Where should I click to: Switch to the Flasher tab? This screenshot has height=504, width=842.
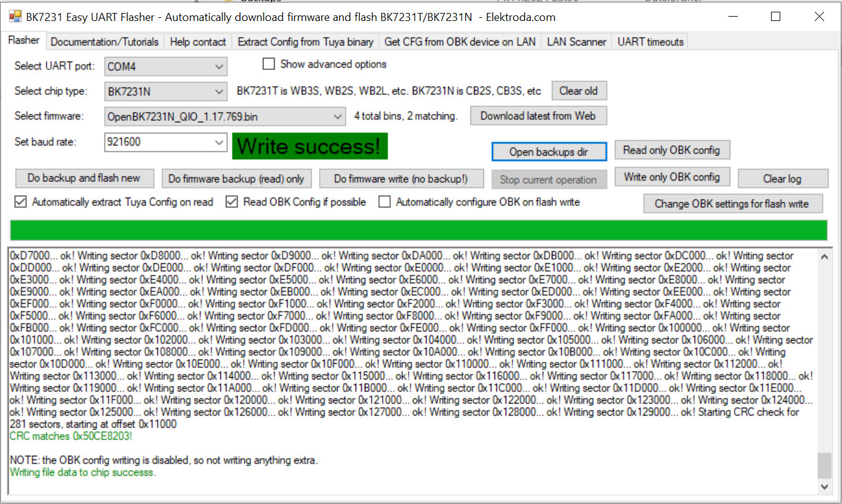click(x=24, y=41)
